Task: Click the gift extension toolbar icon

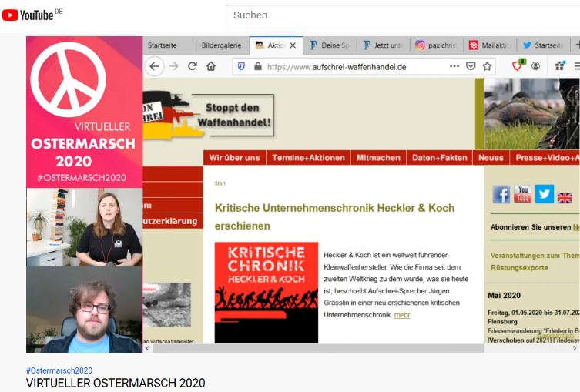Action: tap(560, 66)
